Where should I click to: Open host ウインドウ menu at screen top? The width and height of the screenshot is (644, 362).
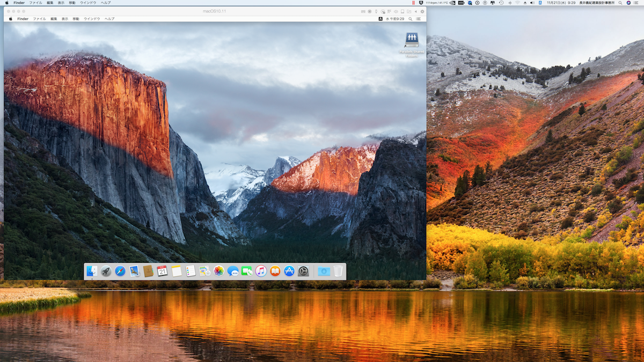[88, 3]
